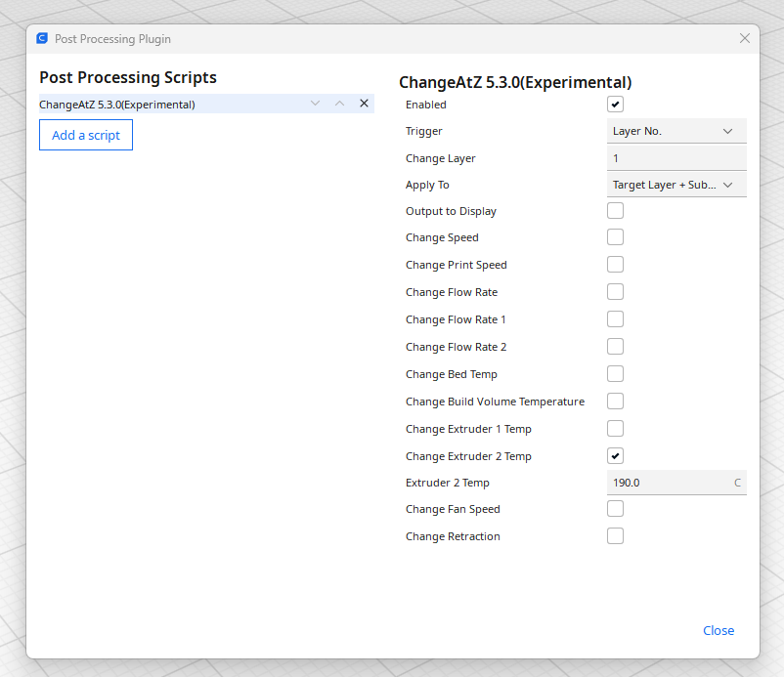The image size is (784, 677).
Task: Uncheck Change Extruder 2 Temp
Action: coord(615,455)
